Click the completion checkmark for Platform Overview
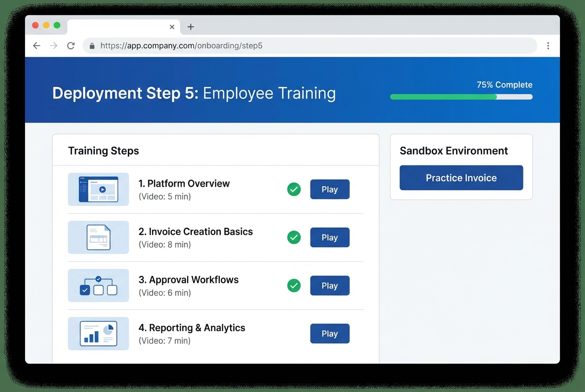The width and height of the screenshot is (585, 392). [x=294, y=189]
